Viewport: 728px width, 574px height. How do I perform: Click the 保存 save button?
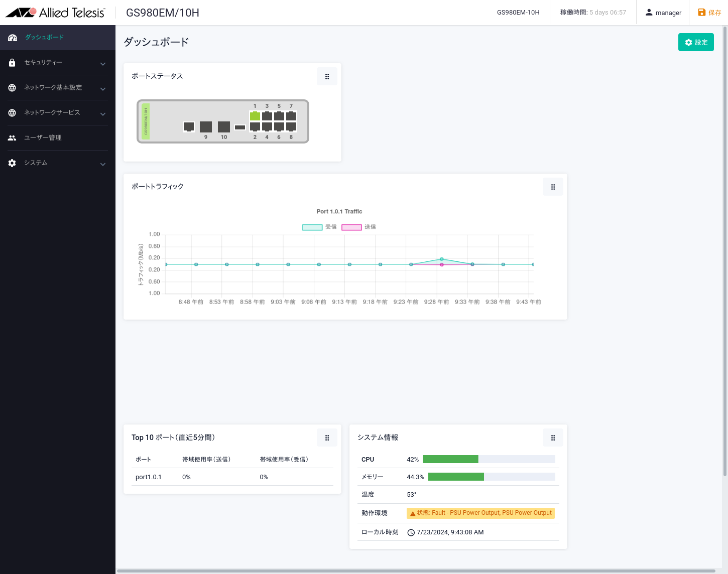click(709, 13)
